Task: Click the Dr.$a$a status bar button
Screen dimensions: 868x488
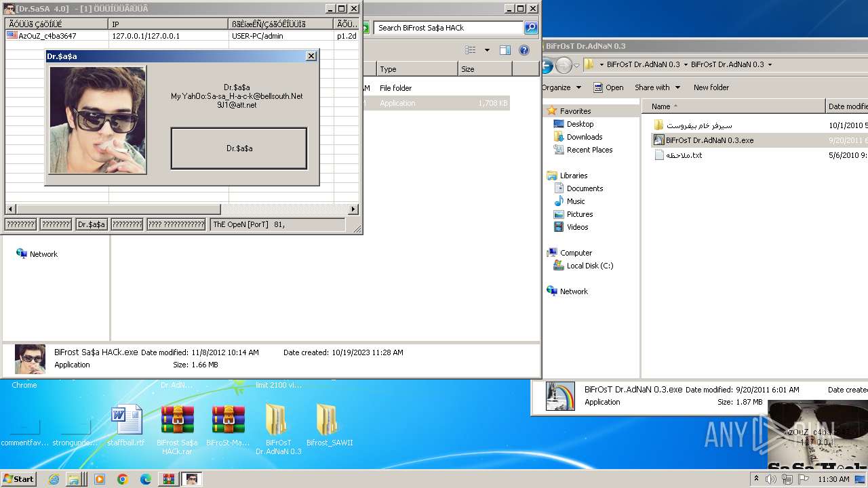Action: [x=92, y=224]
